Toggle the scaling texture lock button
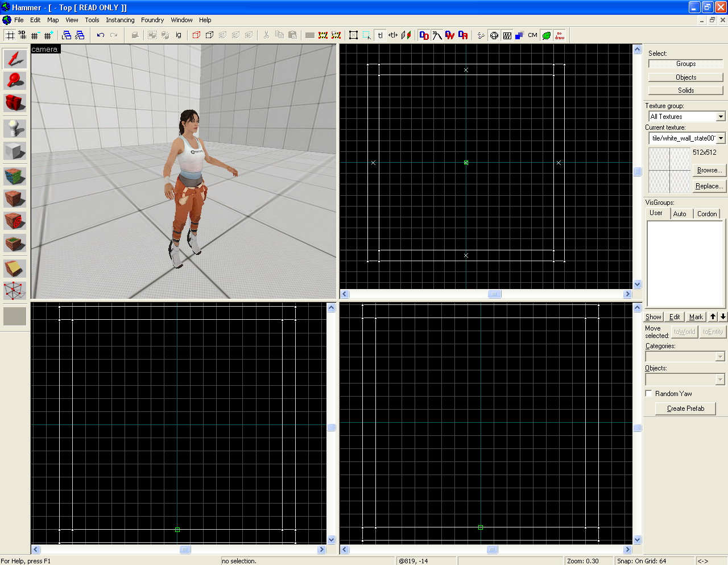The height and width of the screenshot is (565, 728). click(393, 35)
